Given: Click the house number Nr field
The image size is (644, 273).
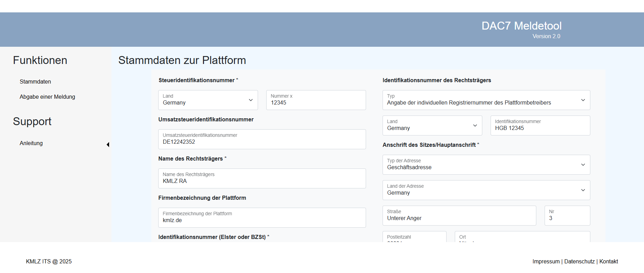Looking at the screenshot, I should (x=567, y=216).
